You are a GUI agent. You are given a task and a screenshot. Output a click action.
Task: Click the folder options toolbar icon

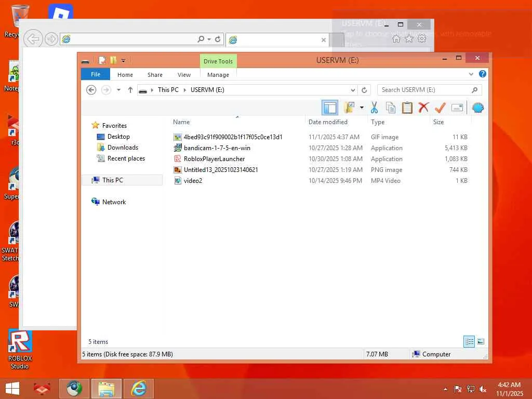[349, 108]
